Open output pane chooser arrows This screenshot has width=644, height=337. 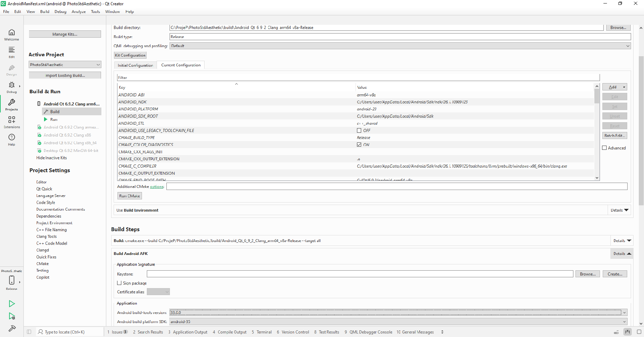point(442,332)
